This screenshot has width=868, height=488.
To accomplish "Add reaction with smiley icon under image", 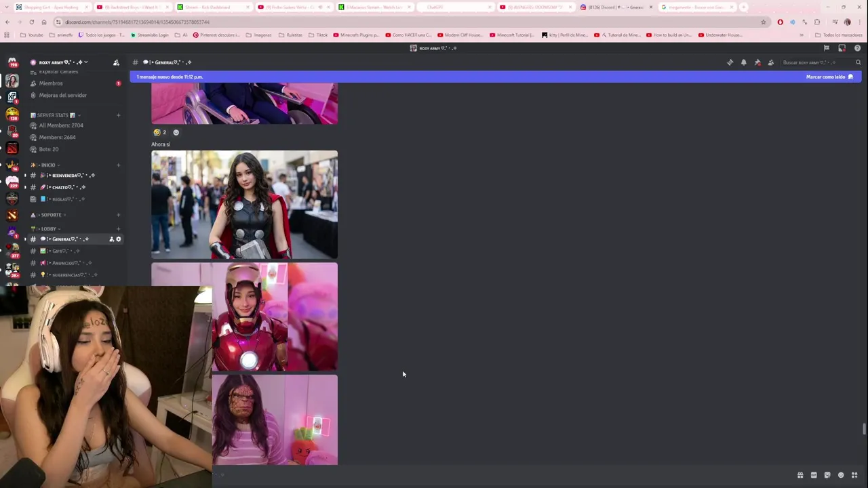I will [x=176, y=132].
